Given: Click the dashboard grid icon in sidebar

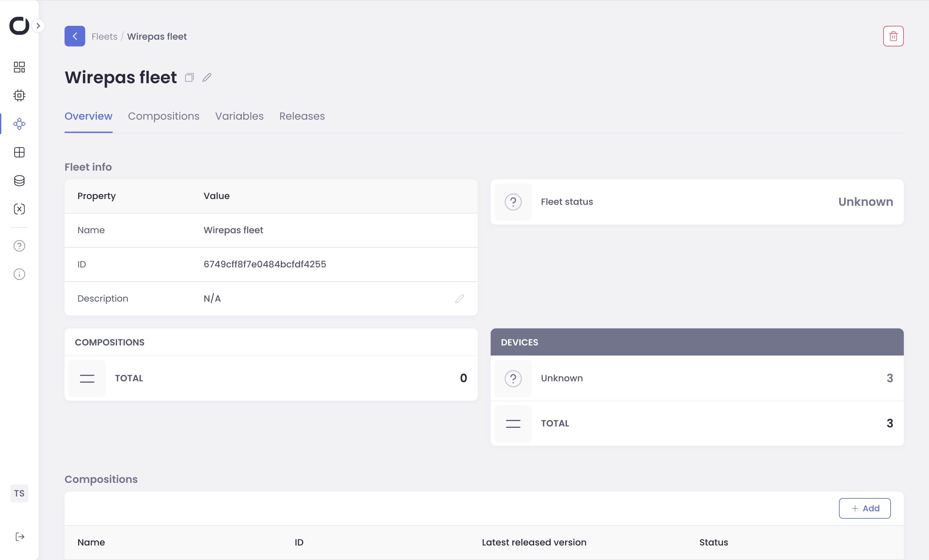Looking at the screenshot, I should (19, 67).
